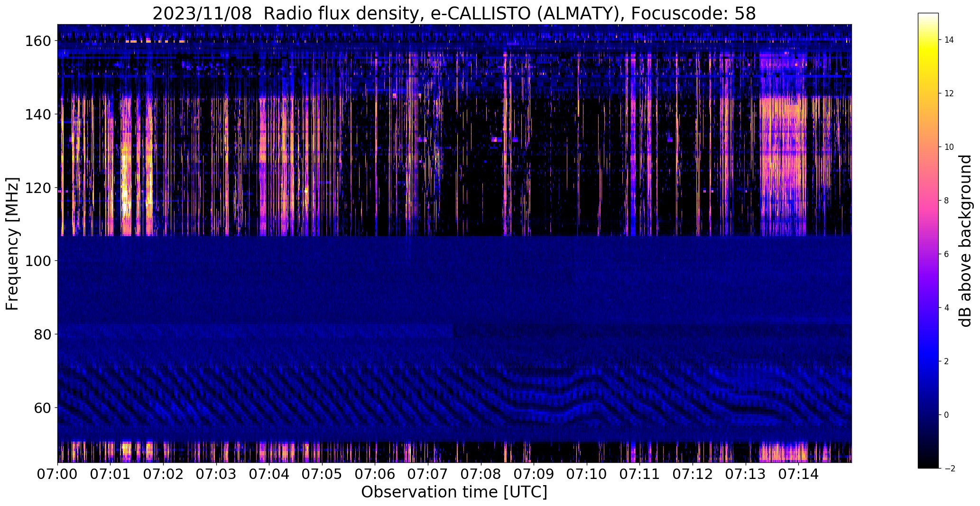Click the colorbar tick label 8
The image size is (980, 506).
(x=946, y=201)
